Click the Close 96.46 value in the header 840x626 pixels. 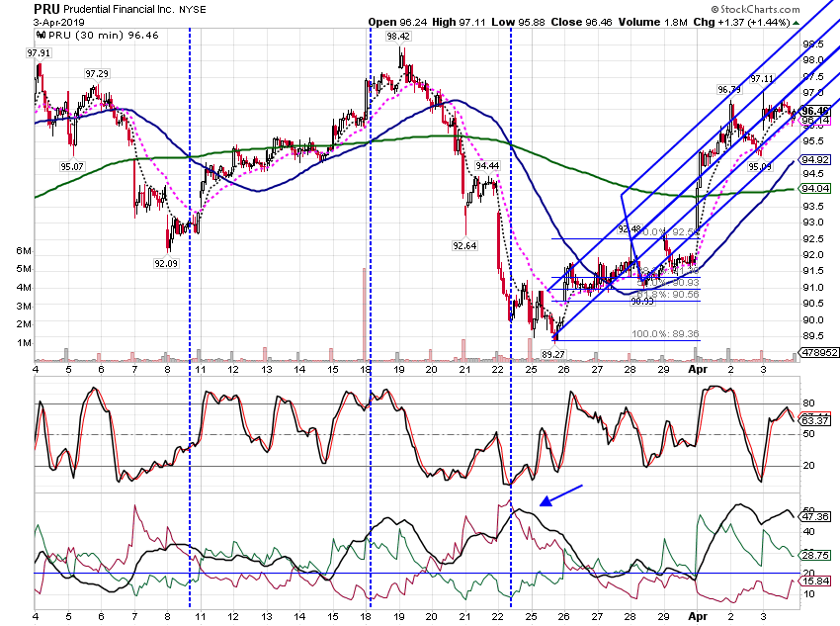tap(581, 22)
